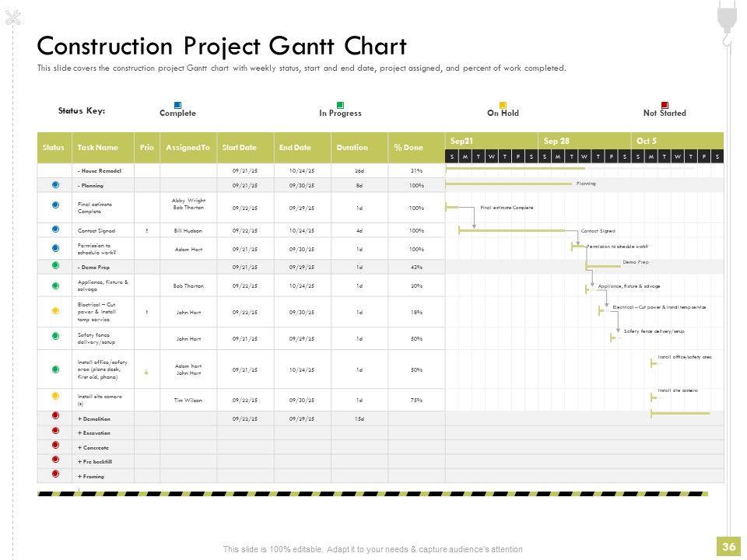Click the slide number 36 box
The width and height of the screenshot is (747, 560).
click(729, 547)
